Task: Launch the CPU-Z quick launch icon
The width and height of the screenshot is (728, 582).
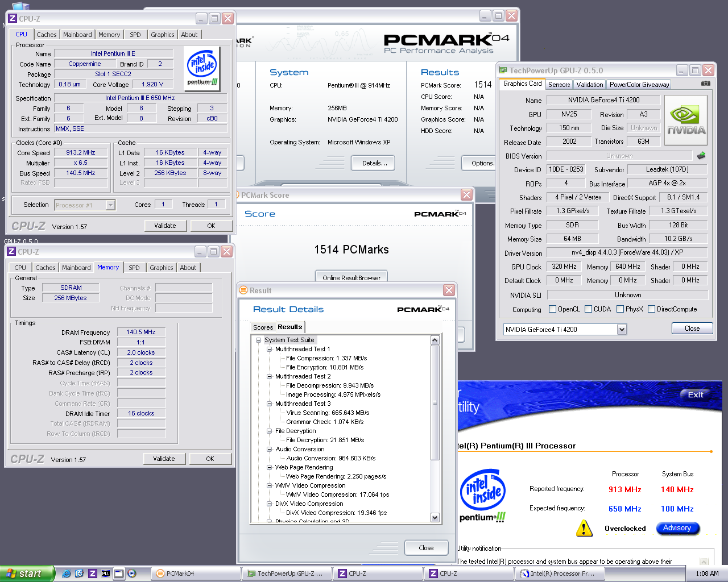Action: [x=93, y=573]
